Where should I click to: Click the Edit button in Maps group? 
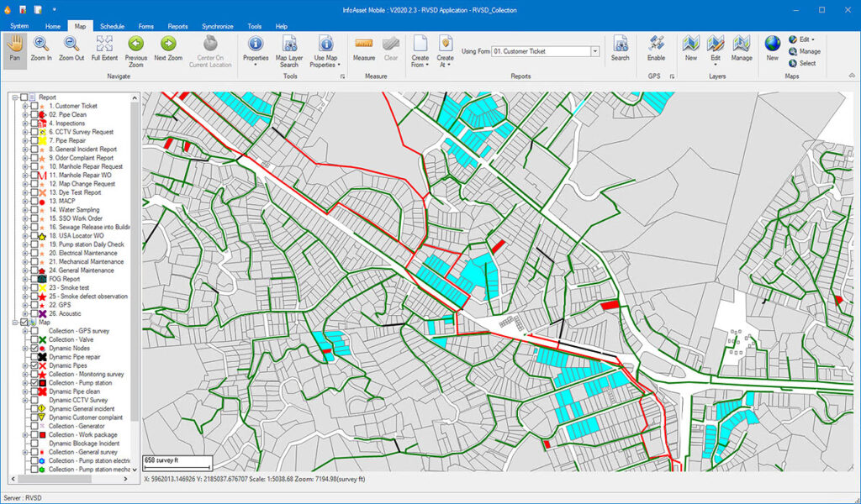pyautogui.click(x=805, y=39)
